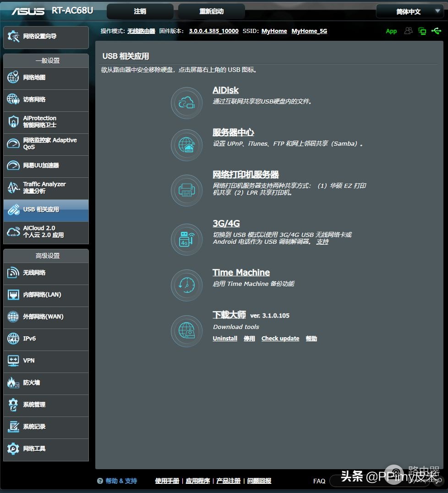Screen dimensions: 448x493
Task: Click the MyHome_5G SSID link
Action: [x=309, y=31]
